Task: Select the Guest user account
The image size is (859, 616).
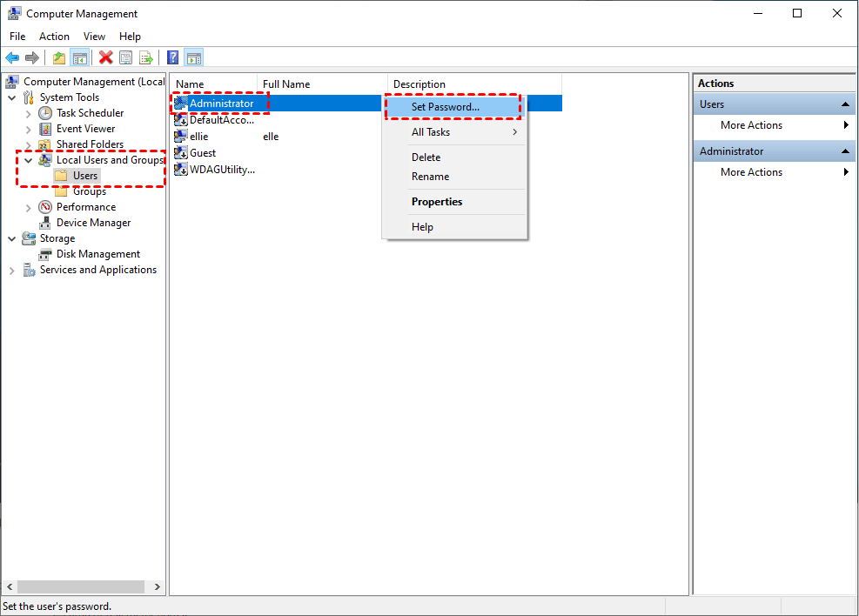Action: click(x=203, y=153)
